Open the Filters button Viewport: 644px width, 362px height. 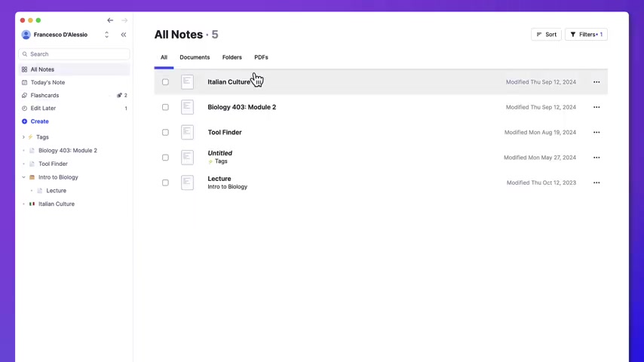pos(586,35)
